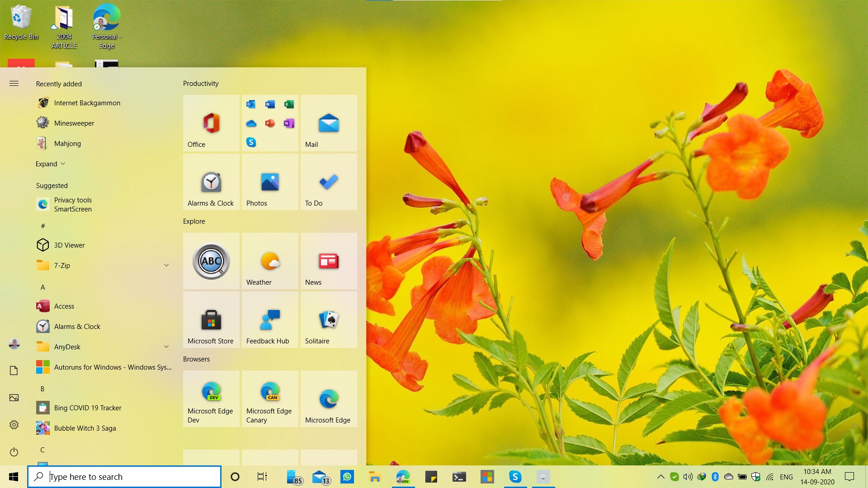This screenshot has height=488, width=868.
Task: Click the taskbar search box
Action: point(124,477)
